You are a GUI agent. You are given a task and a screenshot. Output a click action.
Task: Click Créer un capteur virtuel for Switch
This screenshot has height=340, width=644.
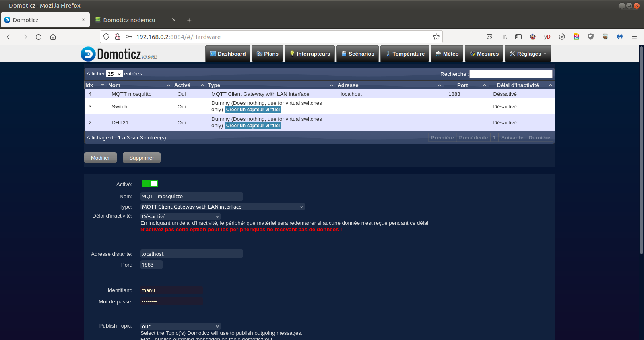253,110
